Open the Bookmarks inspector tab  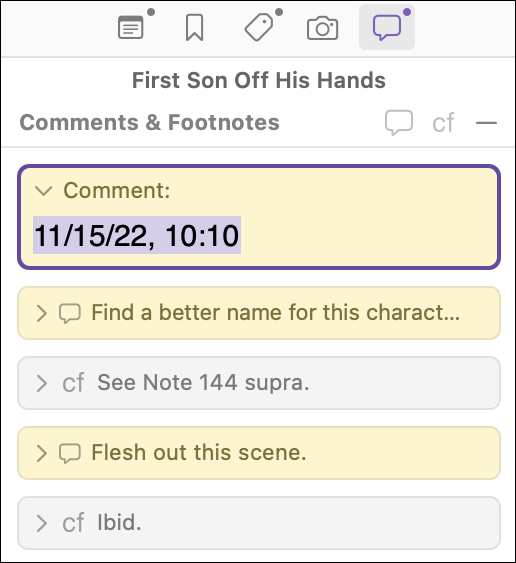coord(194,28)
